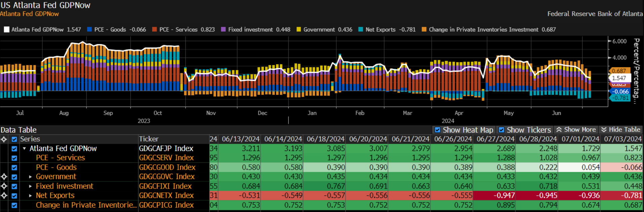Viewport: 644px width, 212px height.
Task: Click the 1.028 PCE Services table cell
Action: [537, 158]
